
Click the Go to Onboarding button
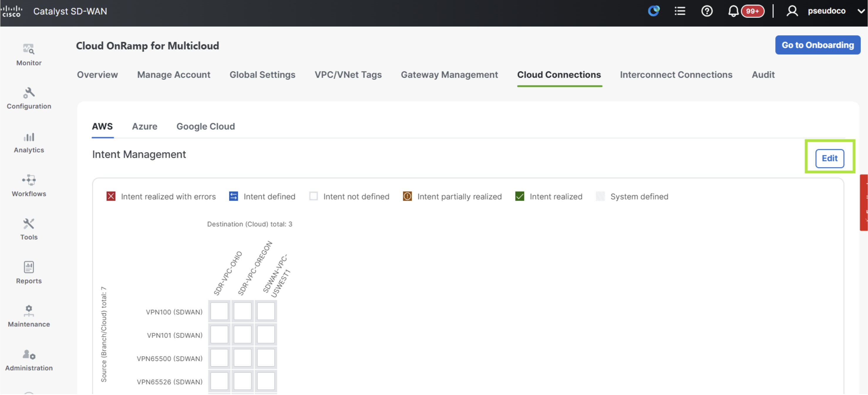pos(817,45)
